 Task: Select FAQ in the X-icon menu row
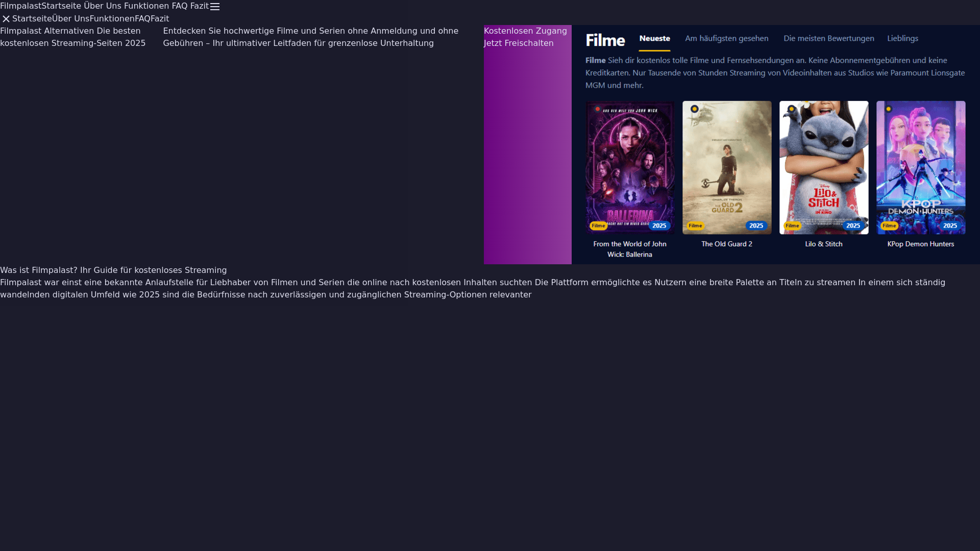tap(142, 19)
